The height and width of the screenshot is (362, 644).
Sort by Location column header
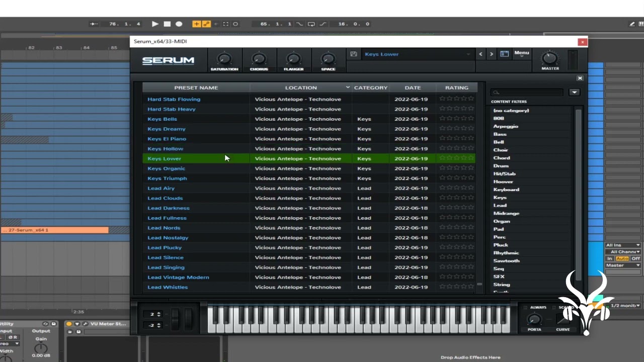(301, 87)
